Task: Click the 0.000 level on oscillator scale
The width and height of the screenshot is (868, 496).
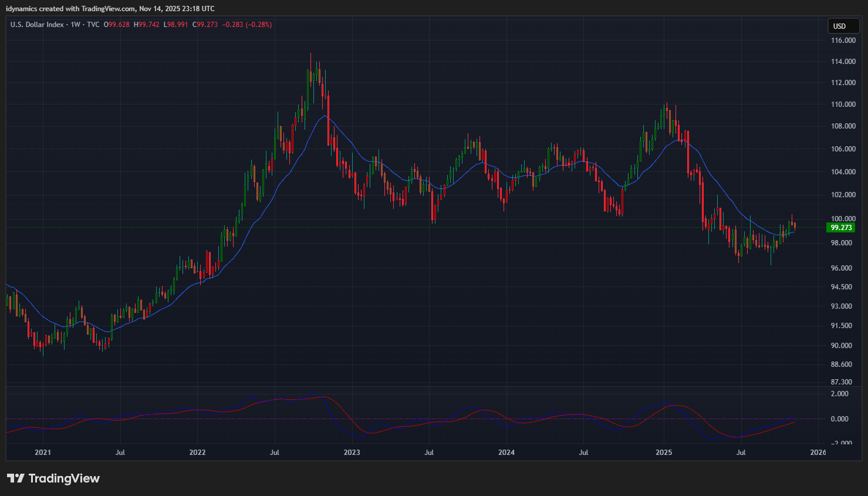Action: click(839, 419)
